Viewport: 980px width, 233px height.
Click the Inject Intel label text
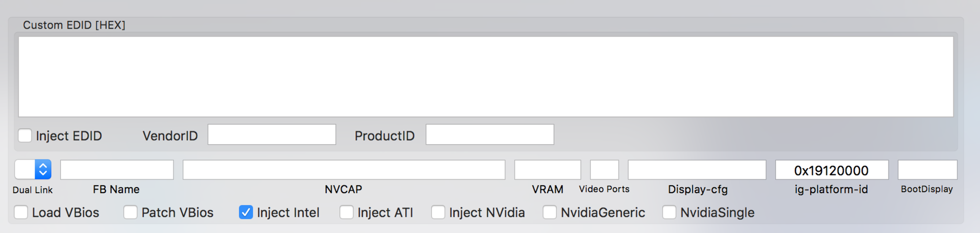pos(288,213)
